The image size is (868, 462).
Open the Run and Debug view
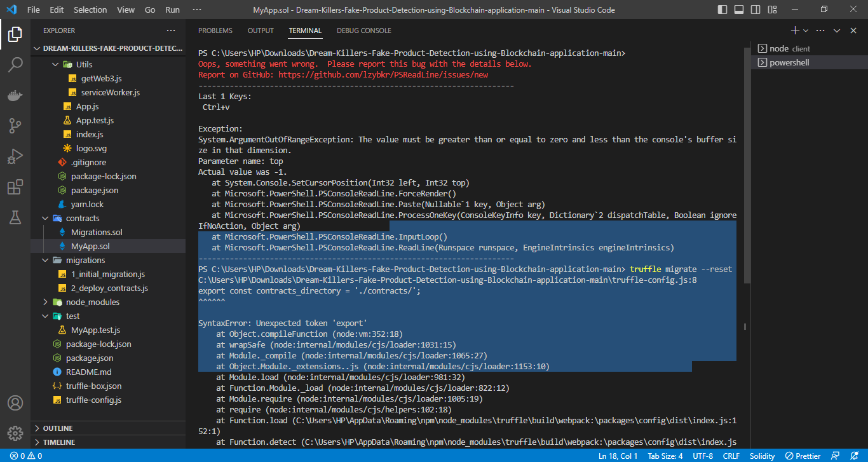15,156
